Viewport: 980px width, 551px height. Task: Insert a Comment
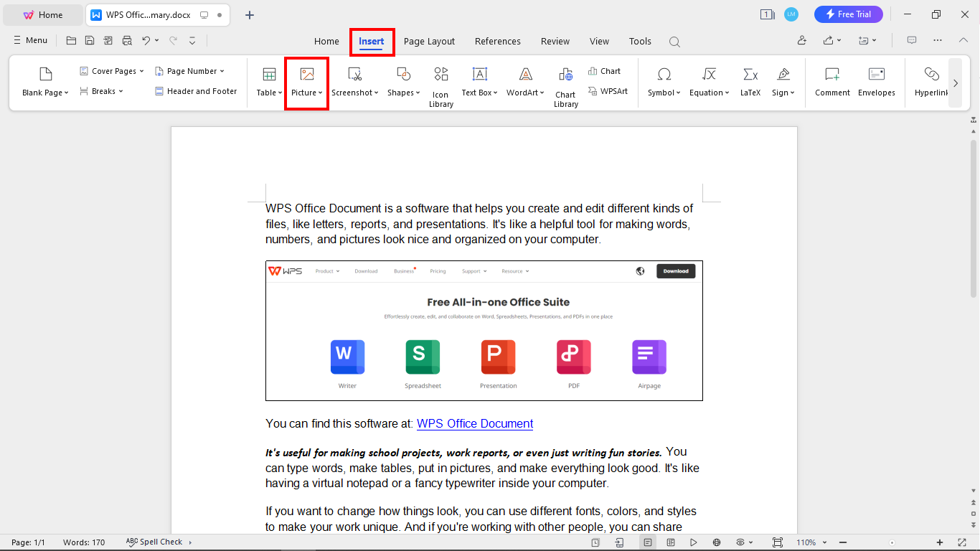pos(831,81)
